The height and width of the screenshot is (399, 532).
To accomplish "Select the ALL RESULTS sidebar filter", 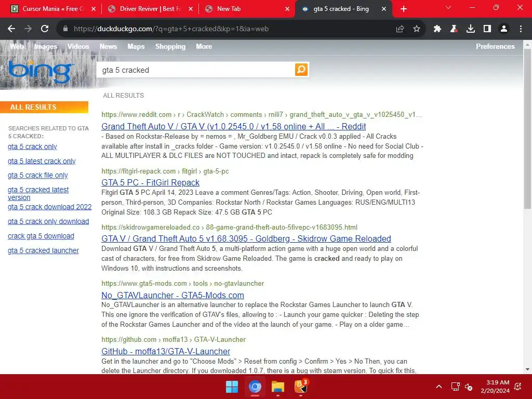I will click(44, 107).
